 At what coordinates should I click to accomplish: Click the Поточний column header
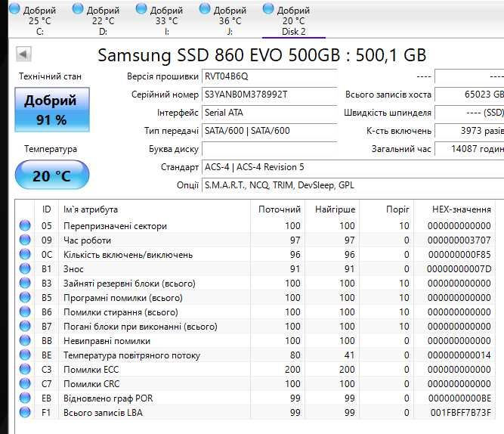pos(280,209)
